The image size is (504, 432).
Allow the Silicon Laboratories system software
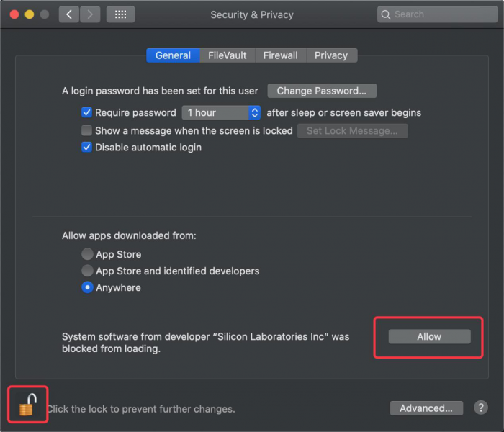(429, 336)
